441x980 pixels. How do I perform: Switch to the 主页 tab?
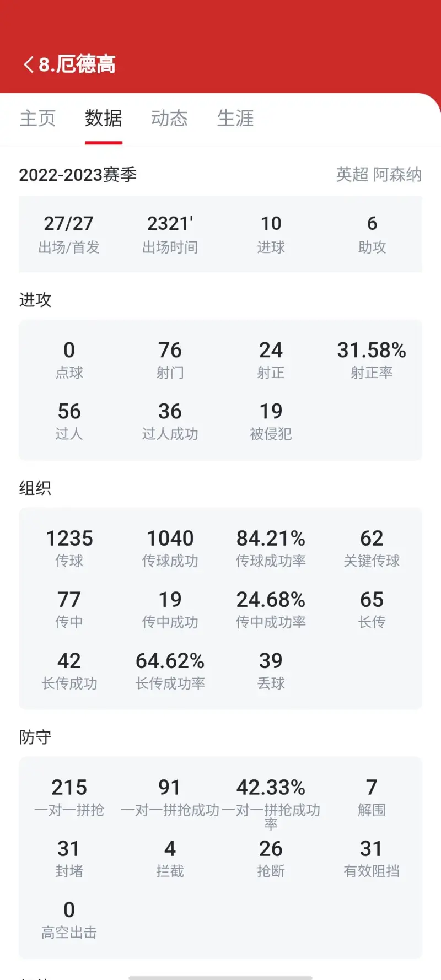tap(37, 118)
